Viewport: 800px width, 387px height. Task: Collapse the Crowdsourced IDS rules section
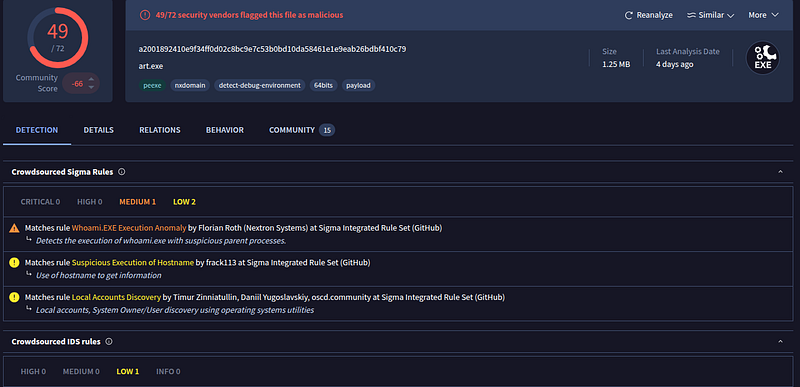click(x=780, y=341)
